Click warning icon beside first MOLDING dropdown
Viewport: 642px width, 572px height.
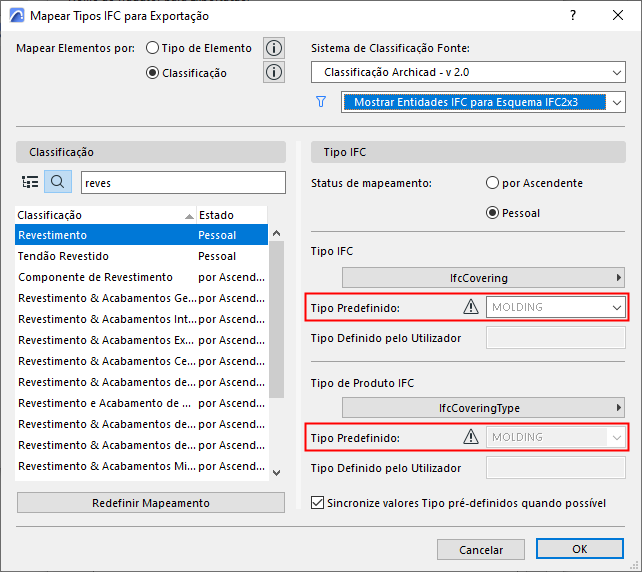(471, 307)
